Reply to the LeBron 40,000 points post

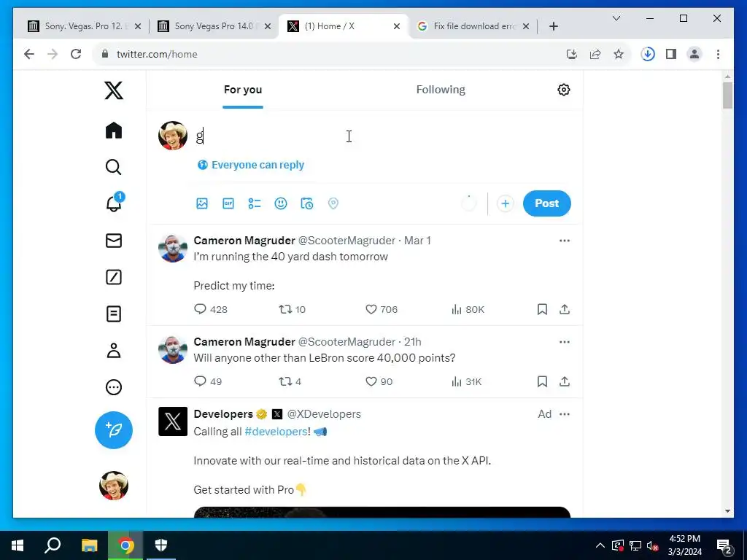(208, 381)
